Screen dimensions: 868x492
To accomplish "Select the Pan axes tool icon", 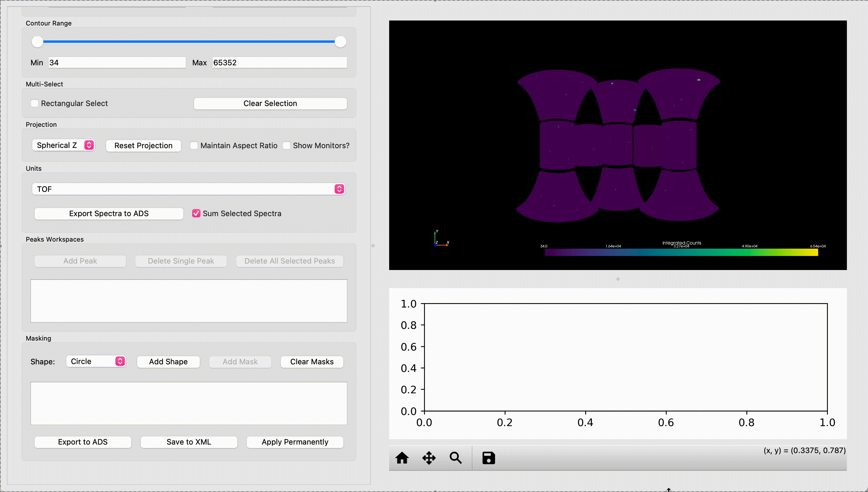I will [429, 458].
